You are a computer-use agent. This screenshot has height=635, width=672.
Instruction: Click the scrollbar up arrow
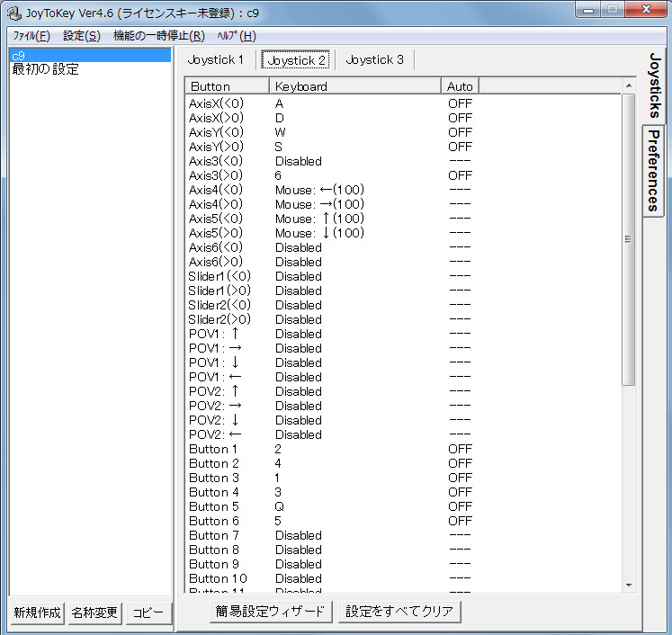click(629, 85)
